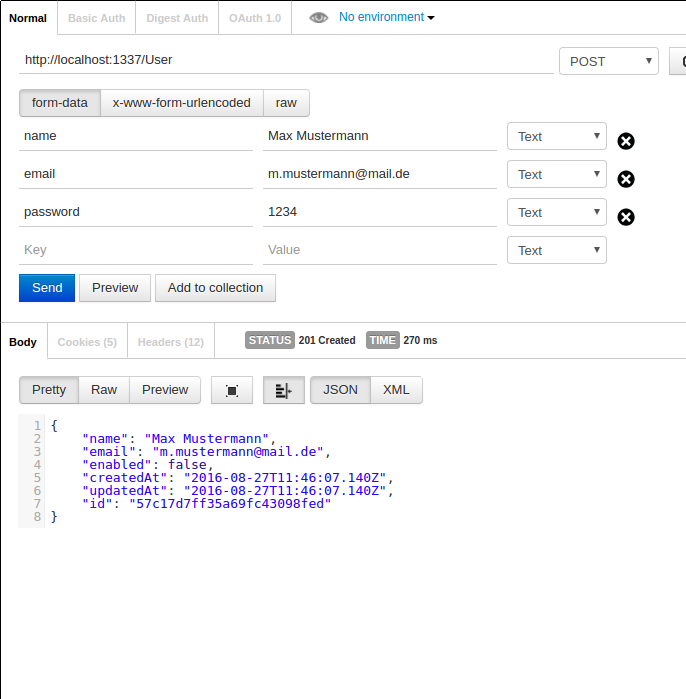This screenshot has height=699, width=686.
Task: Click the line wrap toggle icon
Action: pos(283,390)
